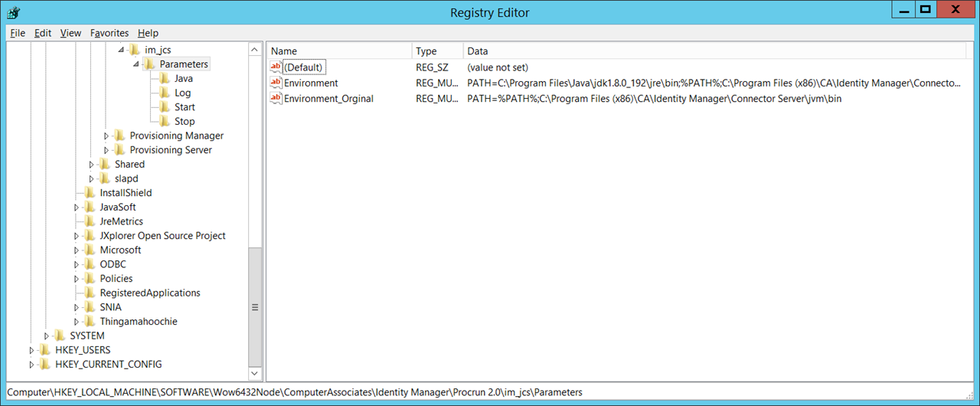This screenshot has width=980, height=406.
Task: Click the tree pane scrollbar thumb
Action: [255, 306]
